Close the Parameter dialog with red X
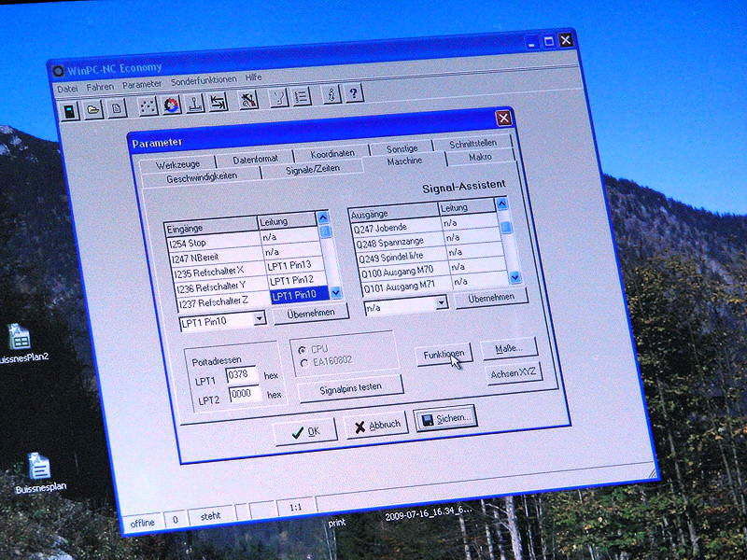Screen dimensions: 747x560 coord(504,118)
